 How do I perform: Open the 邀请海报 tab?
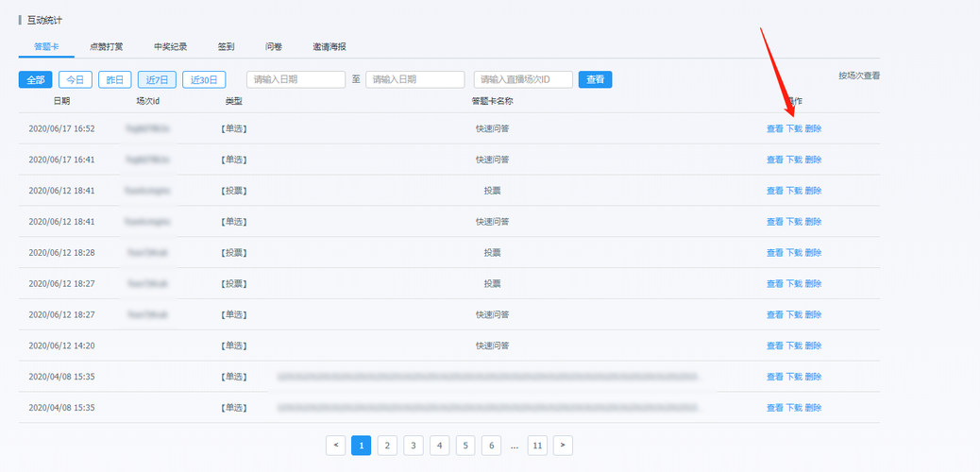click(329, 46)
